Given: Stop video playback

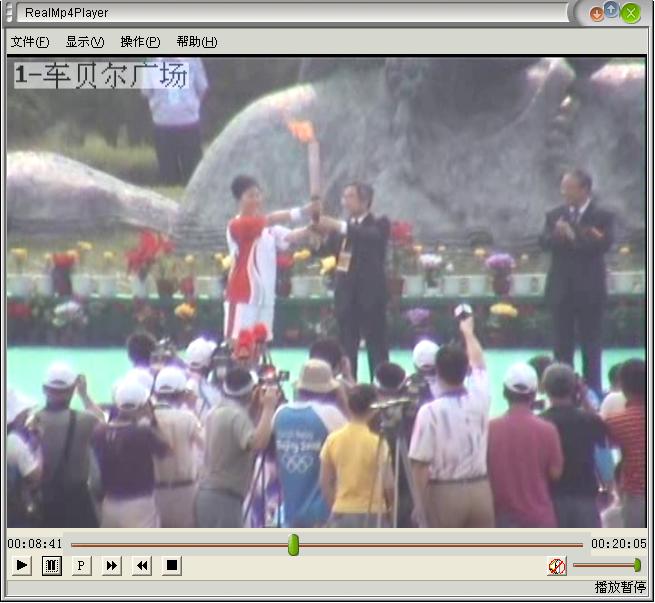Looking at the screenshot, I should point(172,566).
